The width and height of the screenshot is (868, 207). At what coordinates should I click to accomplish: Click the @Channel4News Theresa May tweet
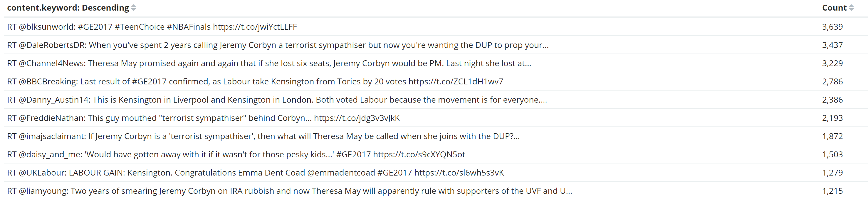269,64
